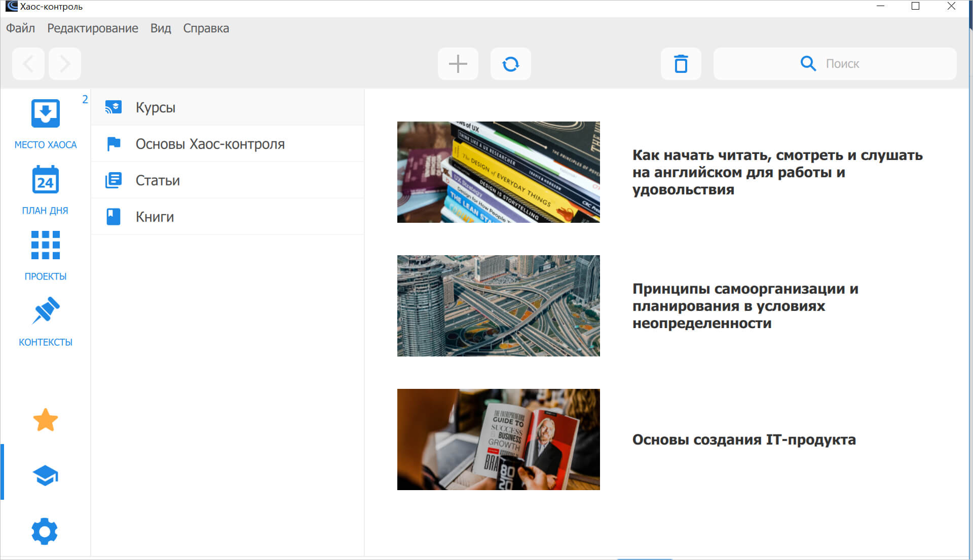973x560 pixels.
Task: Open course Как начать читать на английском
Action: point(777,172)
